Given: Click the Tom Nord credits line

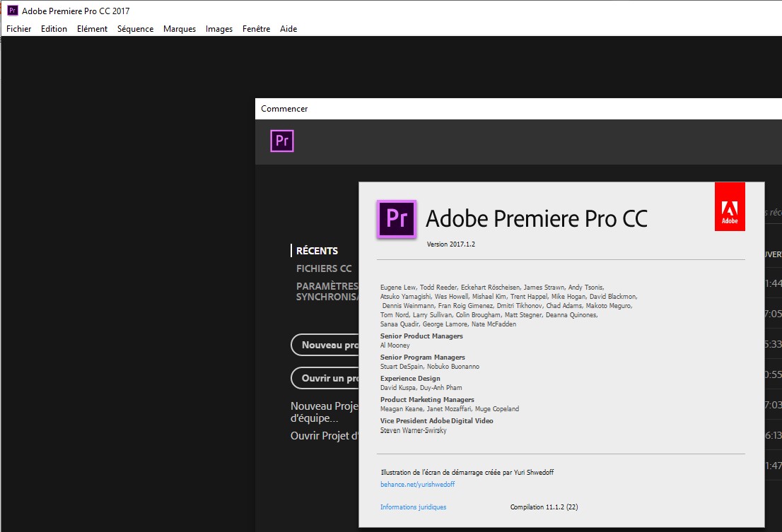Looking at the screenshot, I should tap(489, 315).
